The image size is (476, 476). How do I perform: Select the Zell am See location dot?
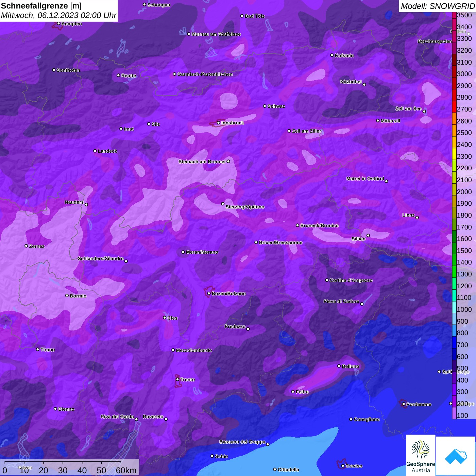pyautogui.click(x=424, y=111)
